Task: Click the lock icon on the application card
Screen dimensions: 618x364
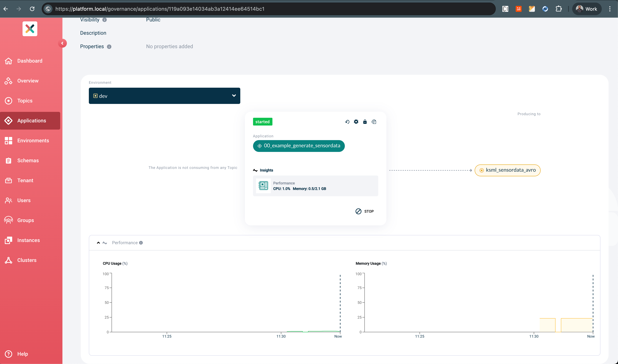Action: (365, 121)
